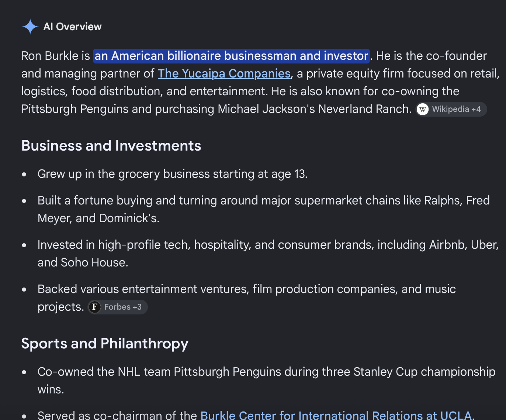Open the Wikipedia +4 sources chip
The height and width of the screenshot is (420, 506).
point(451,109)
